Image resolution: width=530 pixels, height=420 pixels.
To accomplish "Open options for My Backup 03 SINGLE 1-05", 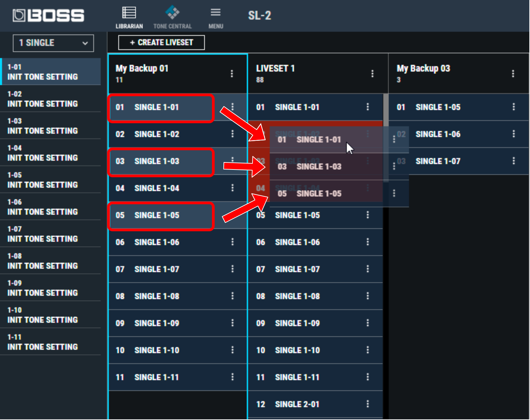I will [514, 107].
